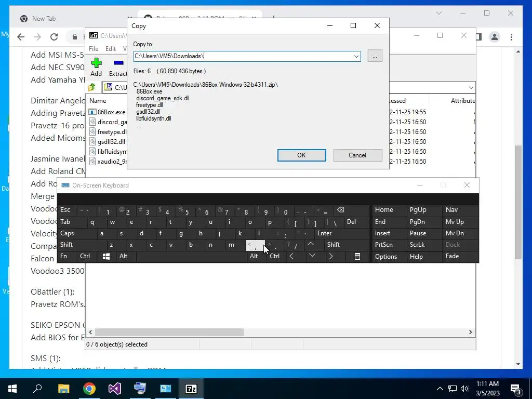532x399 pixels.
Task: Click the PrtScn key on On-Screen Keyboard
Action: point(384,245)
